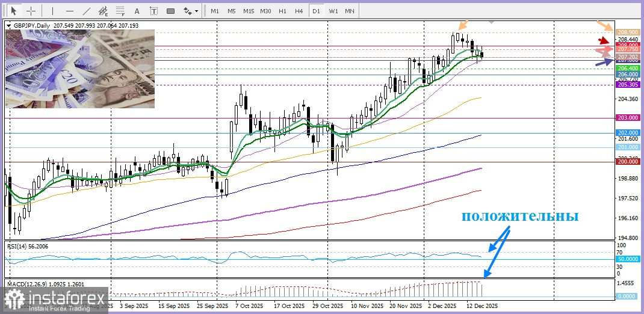644x314 pixels.
Task: Click the 12 Dec 2025 date label
Action: 482,306
